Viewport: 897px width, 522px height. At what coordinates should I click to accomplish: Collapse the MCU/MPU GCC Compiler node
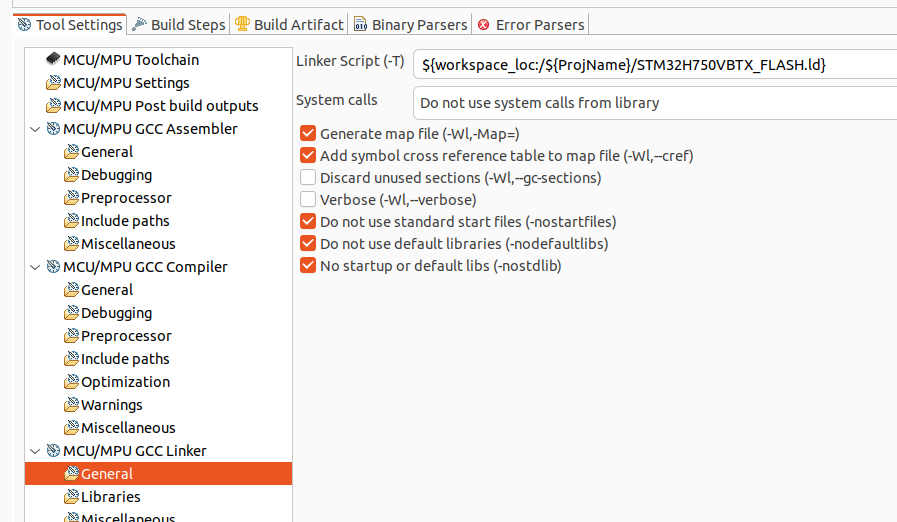[x=36, y=267]
